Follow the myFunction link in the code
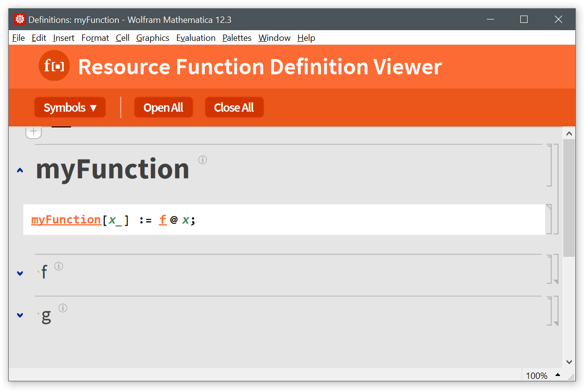This screenshot has width=586, height=392. coord(66,220)
